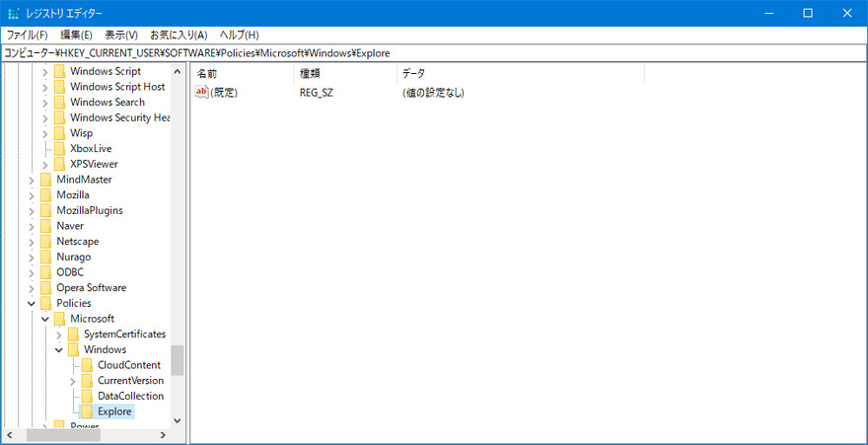Expand the Netscape key
Viewport: 868px width, 445px height.
click(x=33, y=242)
